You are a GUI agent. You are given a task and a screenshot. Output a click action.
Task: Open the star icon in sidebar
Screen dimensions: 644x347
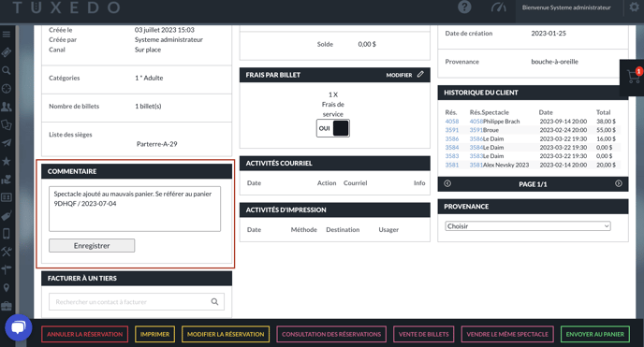point(7,161)
